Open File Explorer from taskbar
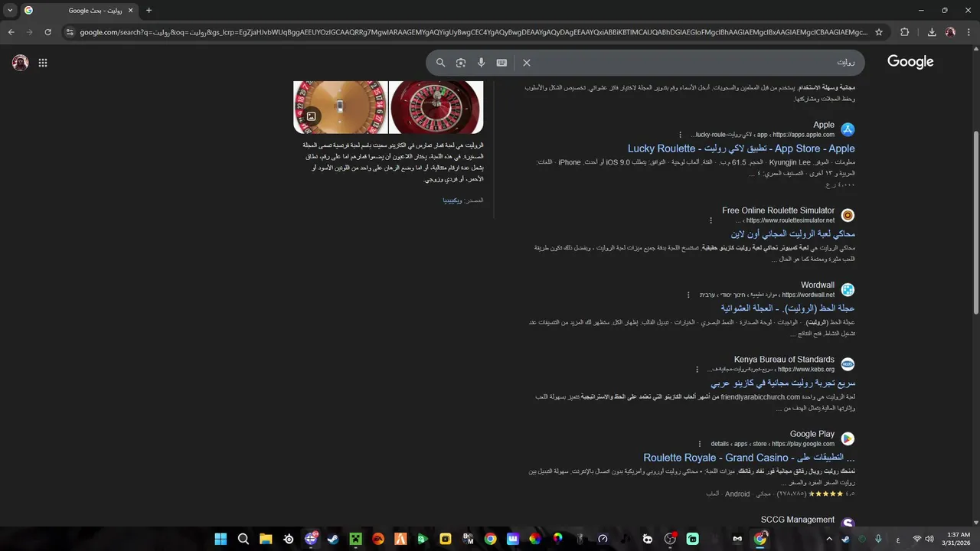 [266, 539]
